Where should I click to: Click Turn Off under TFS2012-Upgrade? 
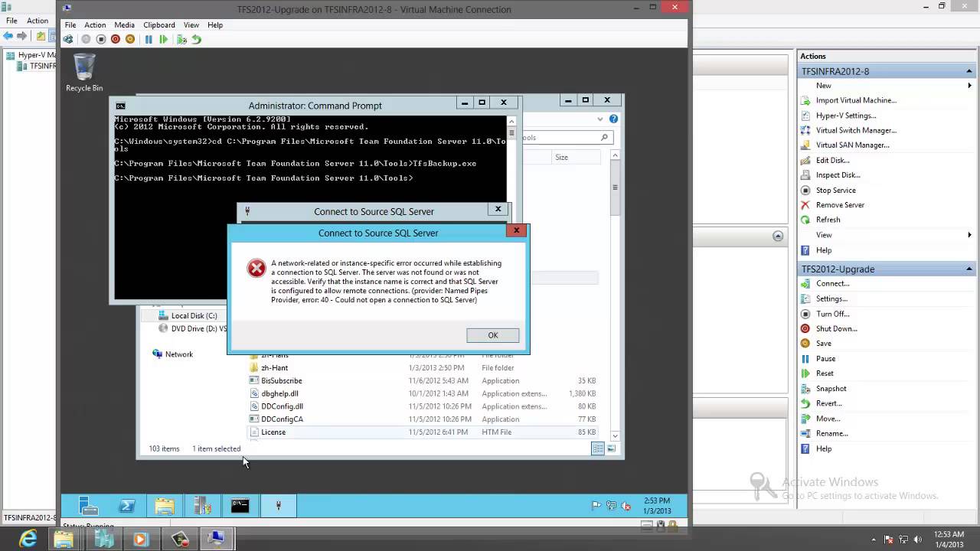(x=832, y=314)
